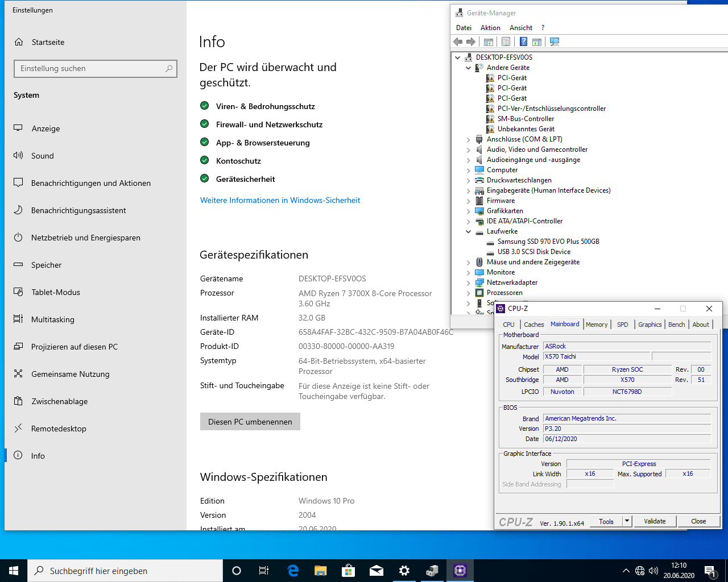Image resolution: width=728 pixels, height=582 pixels.
Task: Open Benachrichtigungen und Aktionen settings
Action: pyautogui.click(x=96, y=183)
